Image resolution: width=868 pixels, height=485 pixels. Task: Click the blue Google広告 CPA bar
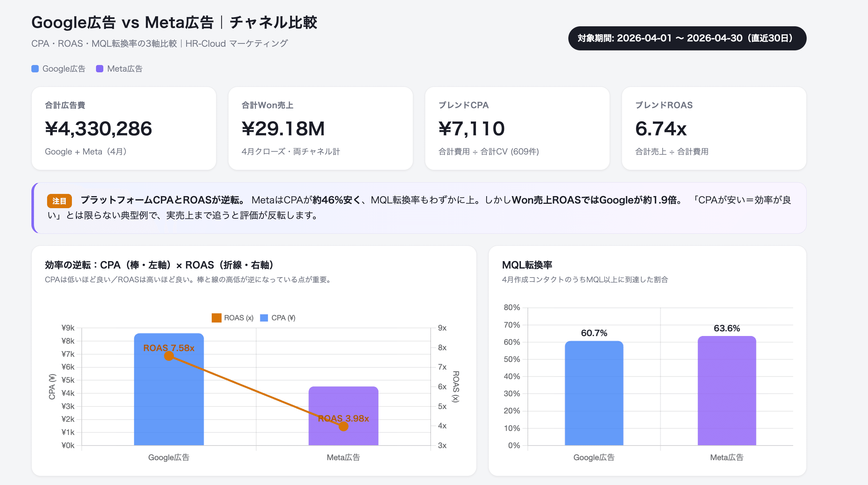tap(169, 389)
